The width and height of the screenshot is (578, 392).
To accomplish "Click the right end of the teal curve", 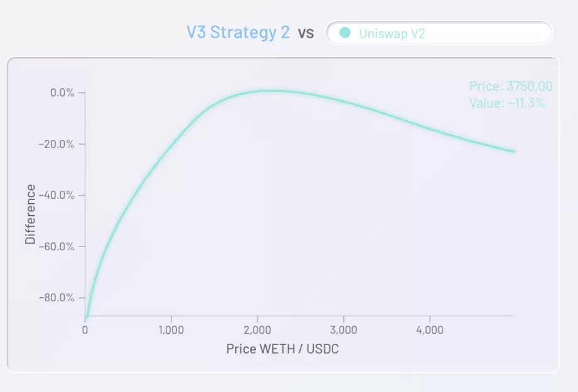I will click(514, 152).
